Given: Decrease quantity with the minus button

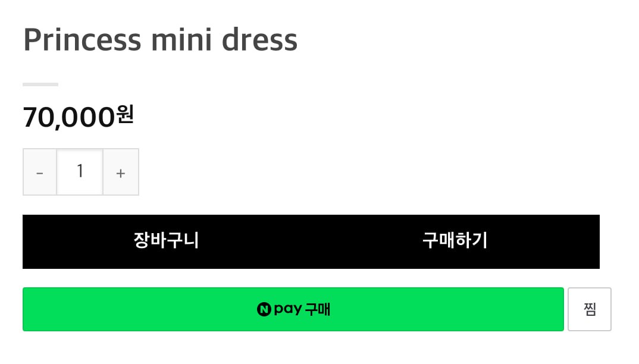Looking at the screenshot, I should click(40, 172).
